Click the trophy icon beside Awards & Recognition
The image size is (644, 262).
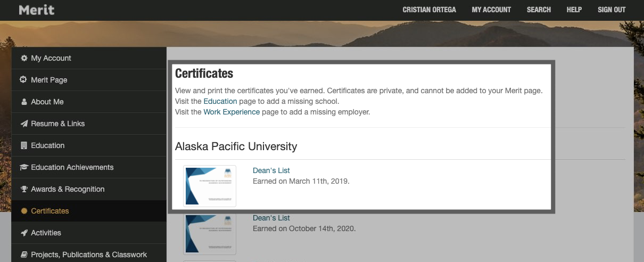(x=24, y=189)
